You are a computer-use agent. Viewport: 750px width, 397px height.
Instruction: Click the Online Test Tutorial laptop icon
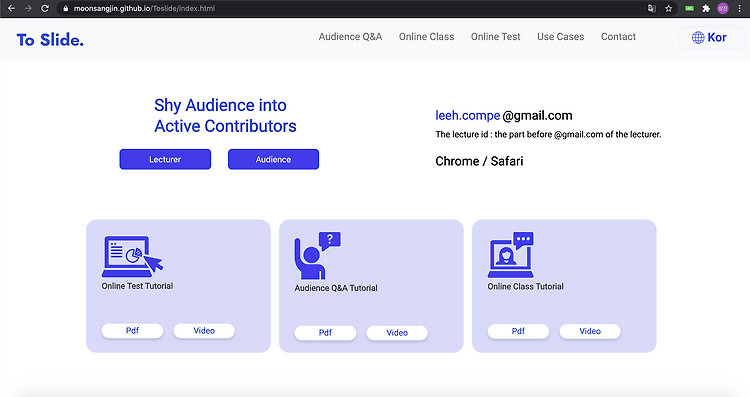coord(132,256)
